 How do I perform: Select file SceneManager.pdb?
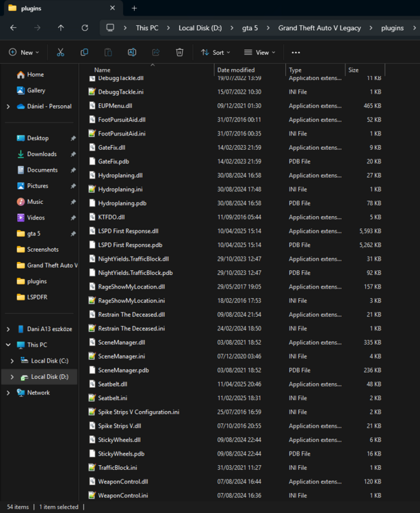pos(123,370)
